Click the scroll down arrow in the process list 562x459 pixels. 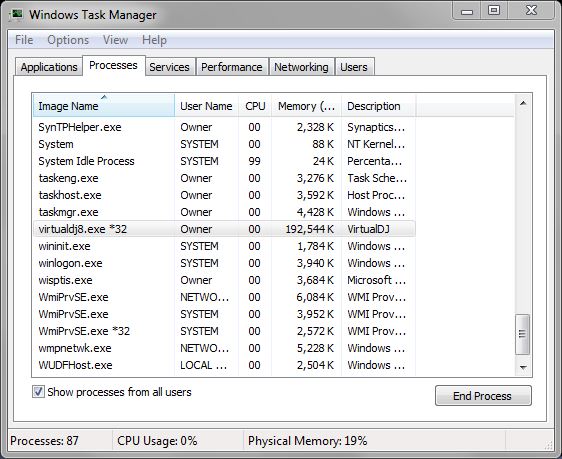[523, 367]
